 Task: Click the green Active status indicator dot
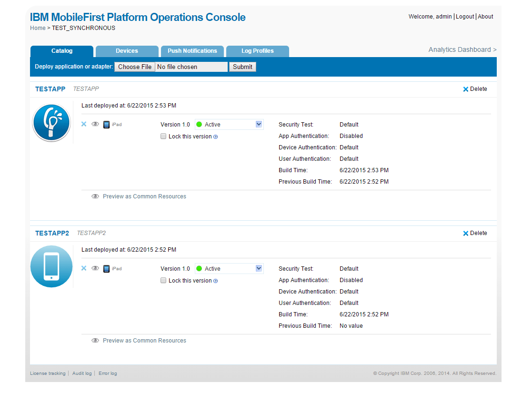201,124
